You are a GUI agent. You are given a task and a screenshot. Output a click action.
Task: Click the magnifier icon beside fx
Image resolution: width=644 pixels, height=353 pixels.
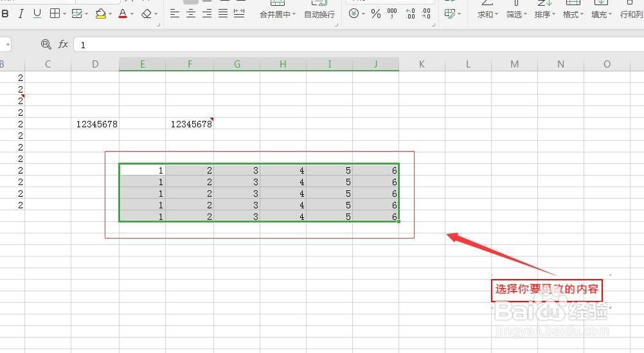click(46, 44)
